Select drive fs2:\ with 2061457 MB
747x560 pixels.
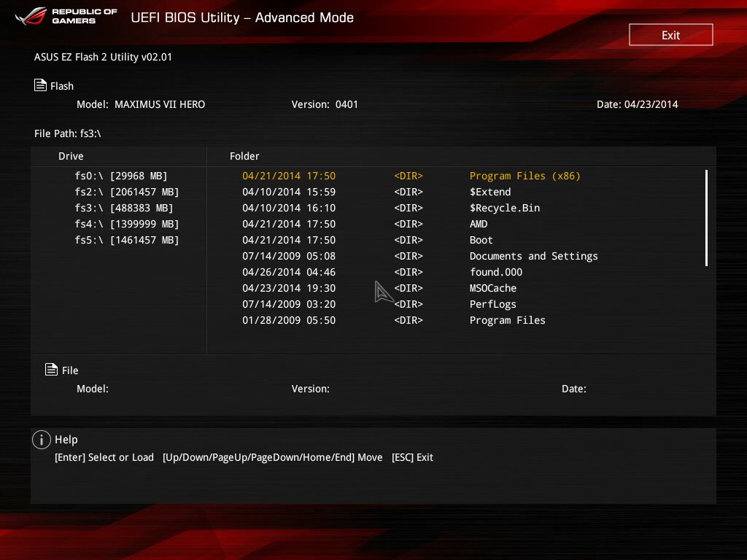(127, 192)
